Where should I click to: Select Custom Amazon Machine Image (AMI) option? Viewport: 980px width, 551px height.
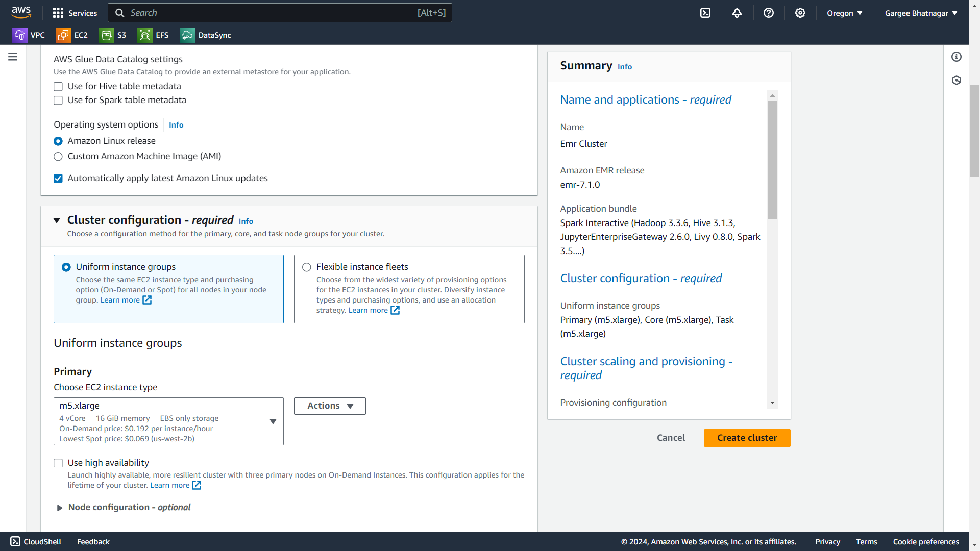(58, 157)
